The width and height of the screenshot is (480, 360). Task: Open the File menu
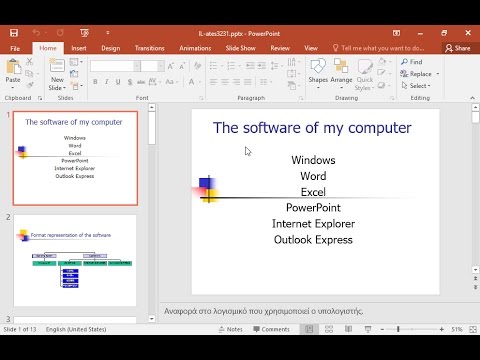(x=15, y=48)
